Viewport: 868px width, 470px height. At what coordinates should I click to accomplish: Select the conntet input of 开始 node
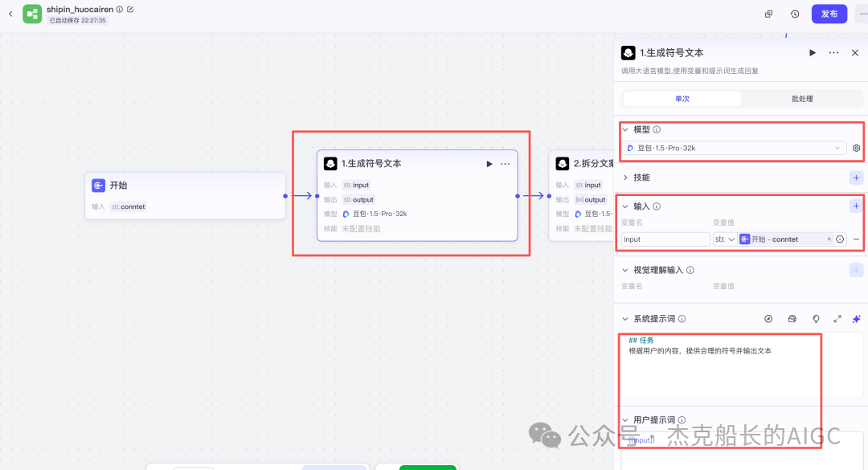(x=128, y=207)
